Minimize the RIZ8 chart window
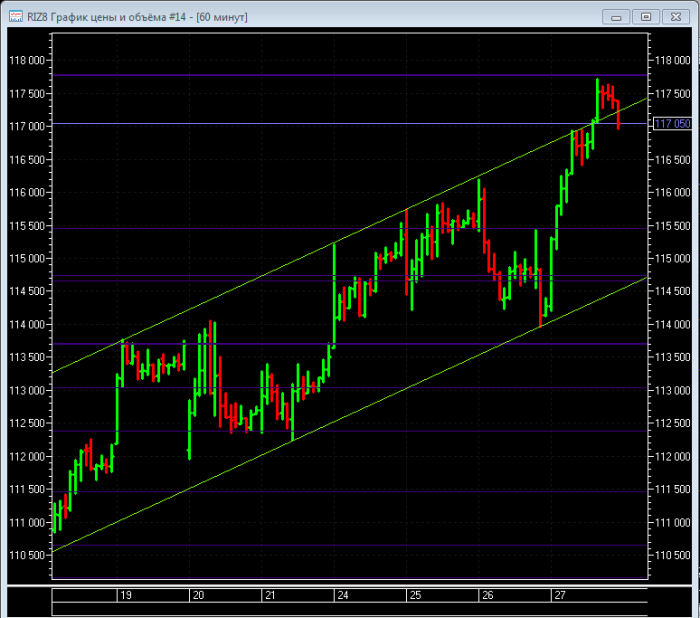This screenshot has width=700, height=618. pyautogui.click(x=616, y=17)
